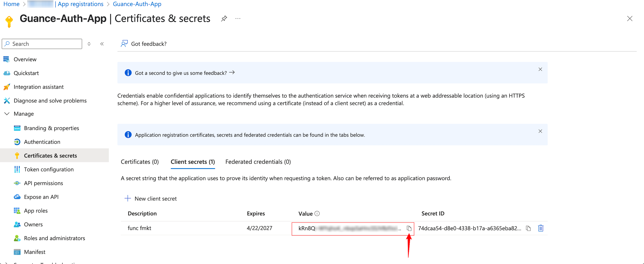
Task: Open the Overview page
Action: [x=25, y=60]
